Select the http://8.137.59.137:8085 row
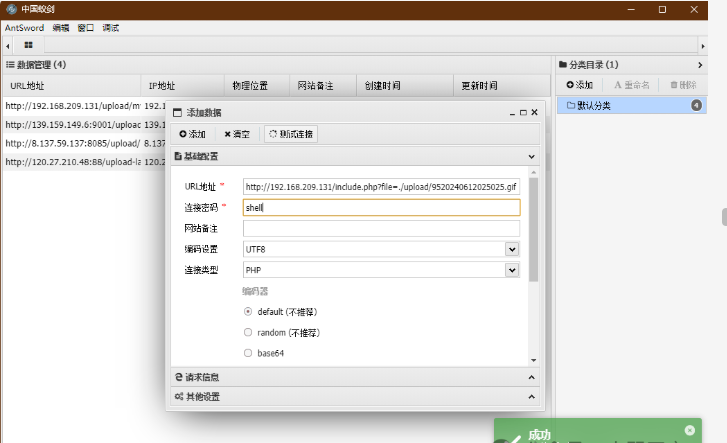 coord(83,143)
